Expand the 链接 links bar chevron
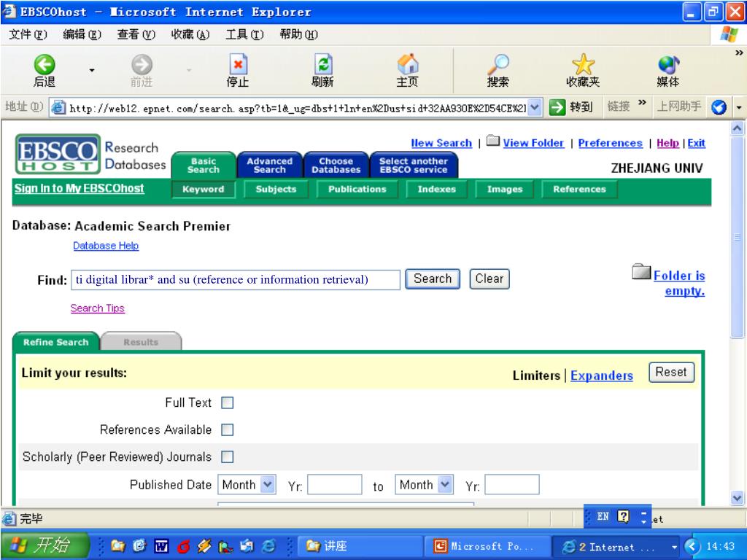Screen dimensions: 747x560 [642, 102]
